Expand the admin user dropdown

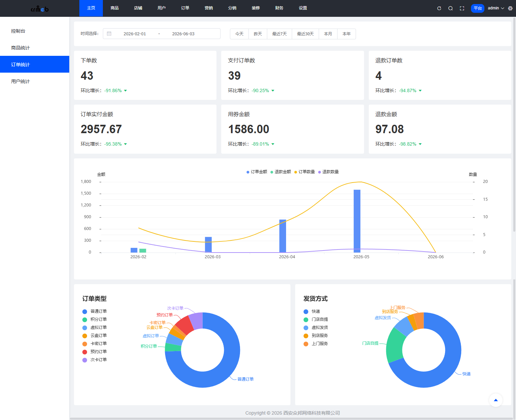[496, 8]
